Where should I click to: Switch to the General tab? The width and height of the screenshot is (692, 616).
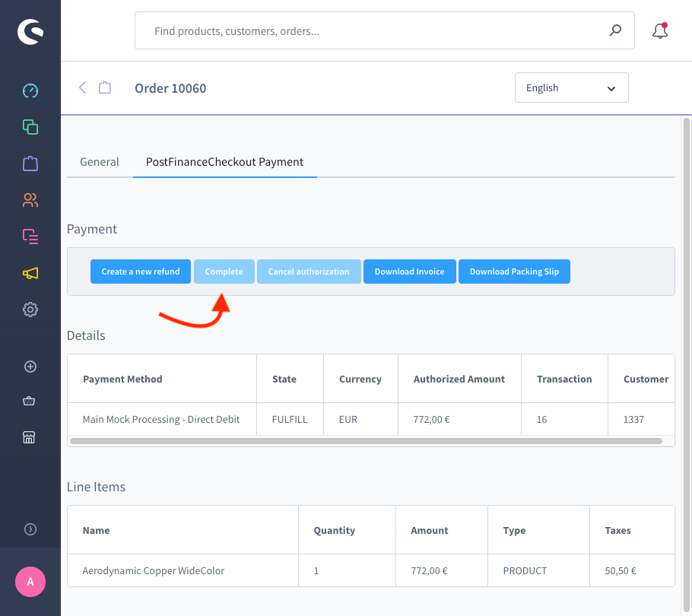tap(100, 162)
